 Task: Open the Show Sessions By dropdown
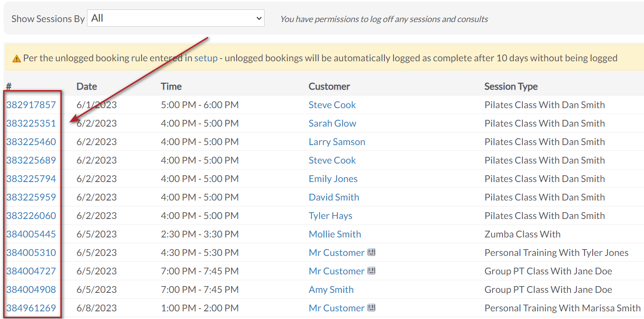tap(176, 18)
